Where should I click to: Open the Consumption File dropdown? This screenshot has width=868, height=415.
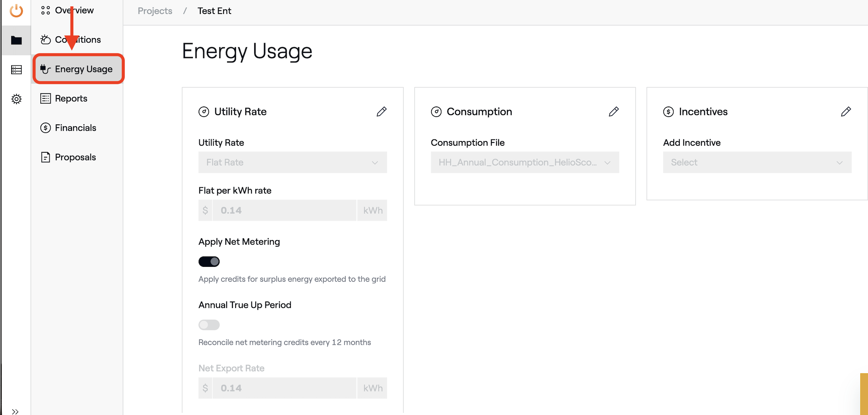coord(525,162)
